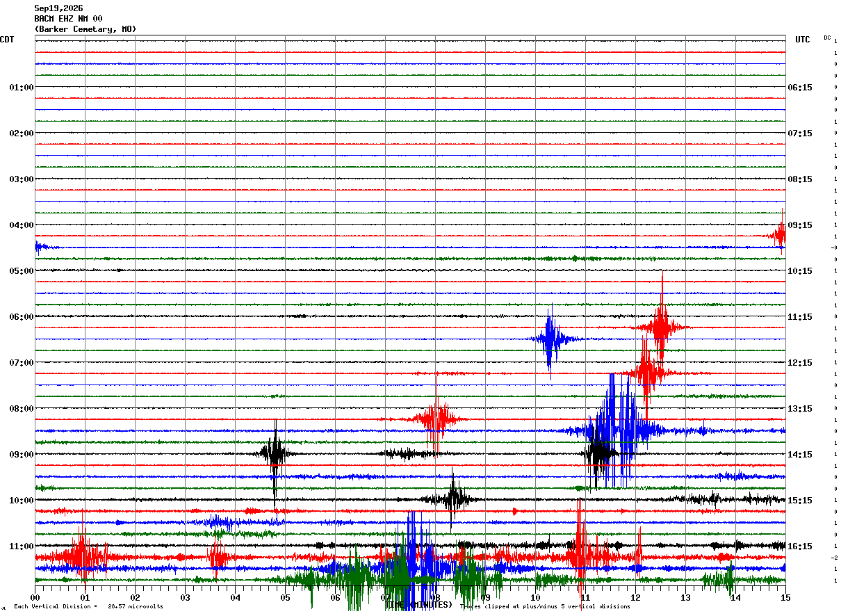Select the minute 05 axis tick label
Image resolution: width=841 pixels, height=616 pixels.
point(285,597)
